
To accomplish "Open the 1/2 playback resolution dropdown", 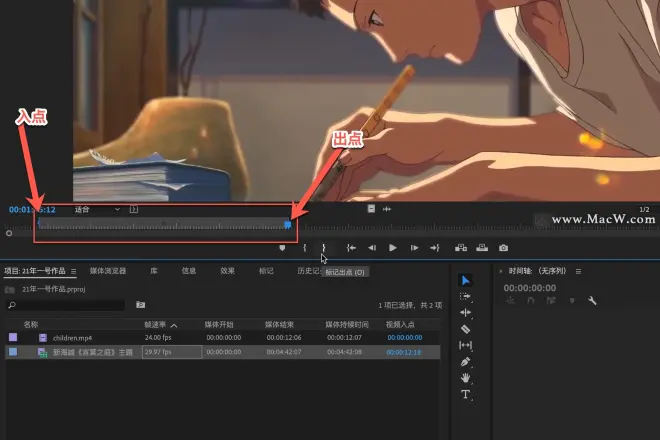I will 644,209.
